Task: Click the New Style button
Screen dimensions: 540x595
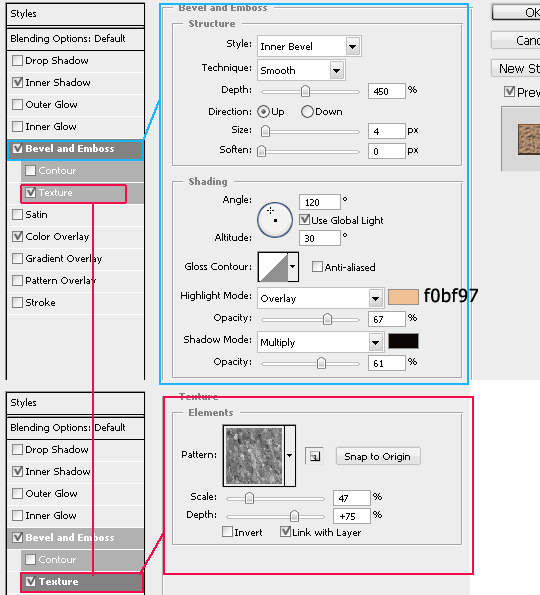Action: click(x=516, y=68)
